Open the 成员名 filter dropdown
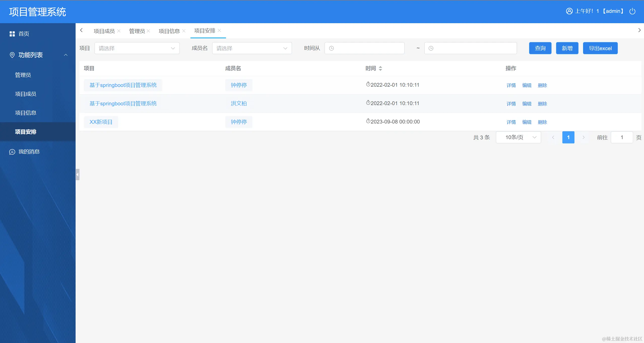Screen dimensions: 644x343 click(252, 48)
